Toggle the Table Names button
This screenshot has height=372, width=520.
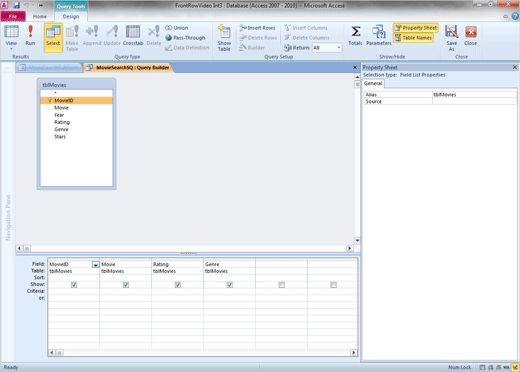413,38
